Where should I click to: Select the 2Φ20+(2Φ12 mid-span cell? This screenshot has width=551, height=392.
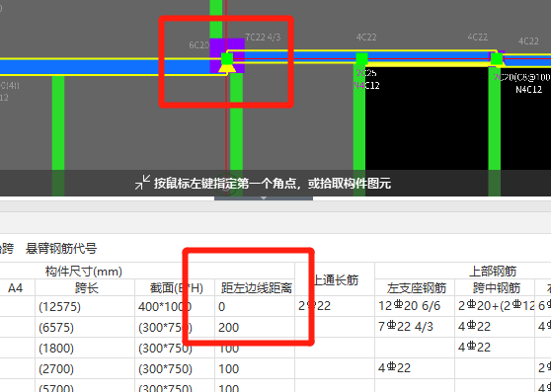click(495, 307)
